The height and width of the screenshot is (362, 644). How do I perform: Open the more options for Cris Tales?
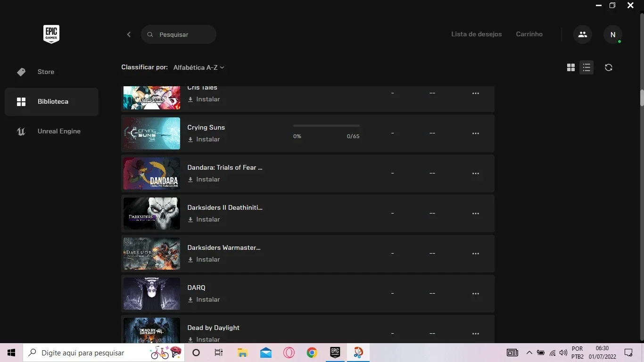(x=476, y=93)
